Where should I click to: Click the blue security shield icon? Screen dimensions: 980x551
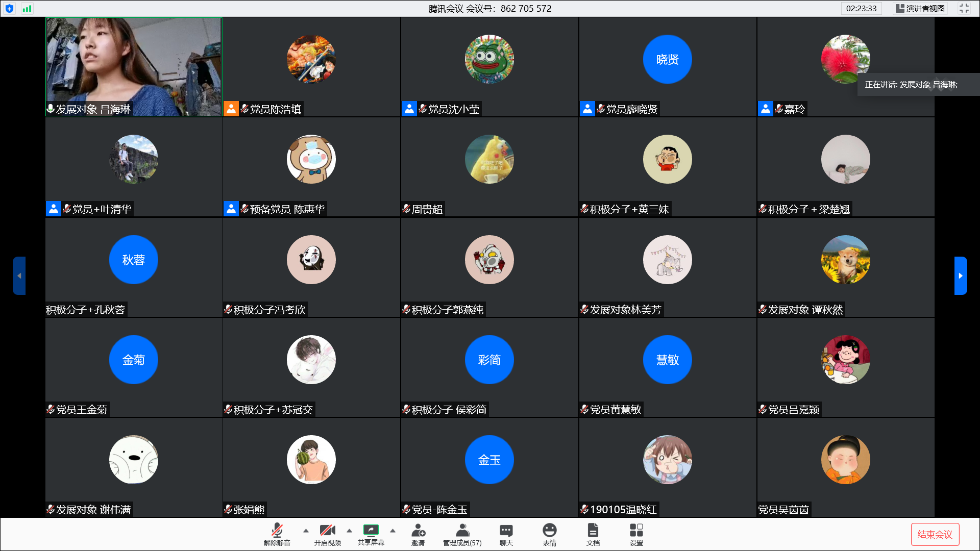[x=9, y=9]
